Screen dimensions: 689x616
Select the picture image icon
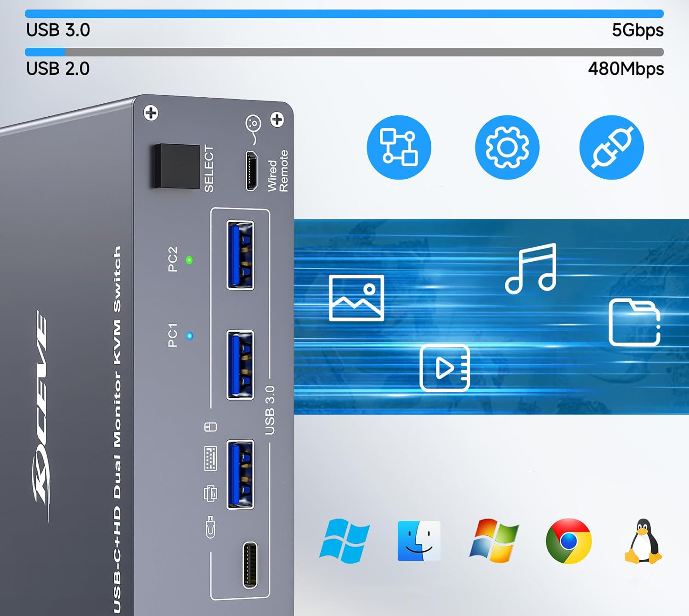click(x=356, y=298)
